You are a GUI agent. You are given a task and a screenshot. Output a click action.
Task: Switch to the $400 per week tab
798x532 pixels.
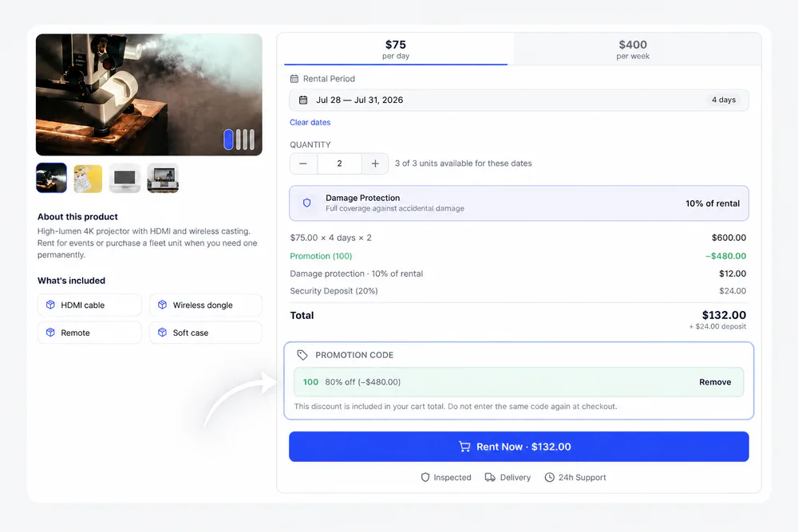click(x=633, y=49)
